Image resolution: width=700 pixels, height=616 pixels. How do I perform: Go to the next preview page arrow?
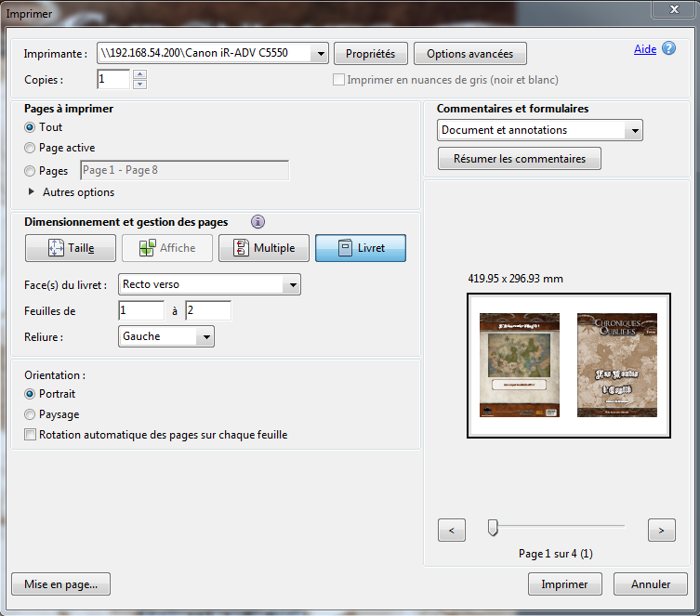[x=661, y=531]
